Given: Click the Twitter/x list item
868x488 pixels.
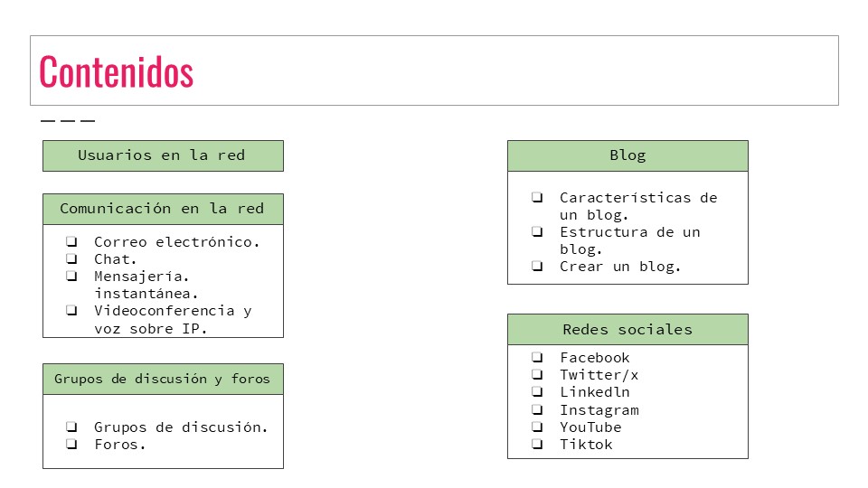Looking at the screenshot, I should [599, 375].
